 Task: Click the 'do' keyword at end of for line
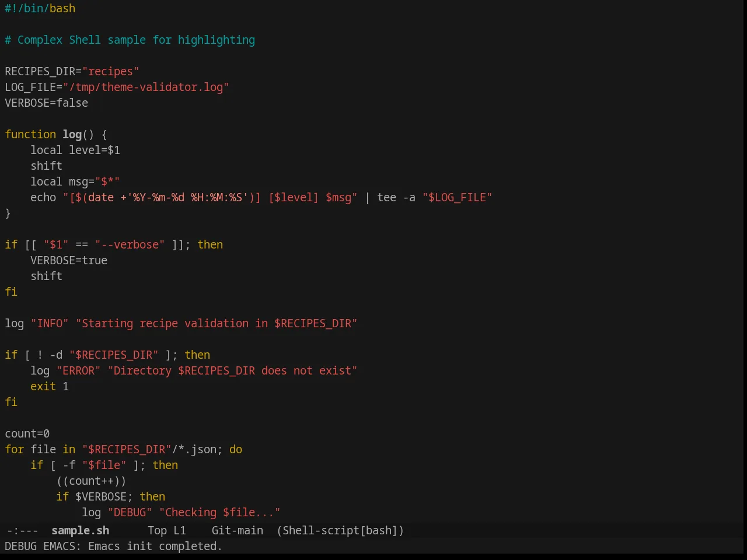pos(236,449)
